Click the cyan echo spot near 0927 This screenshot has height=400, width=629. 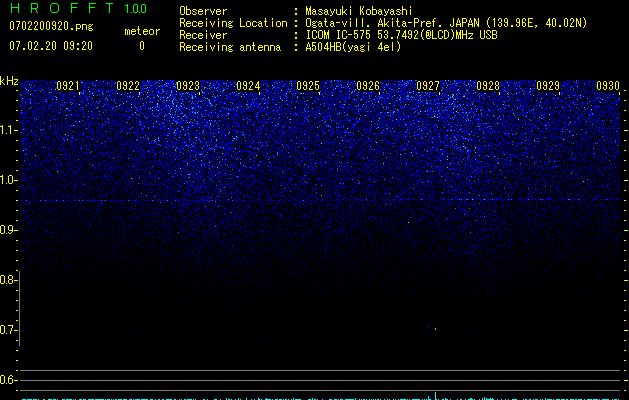pyautogui.click(x=435, y=329)
